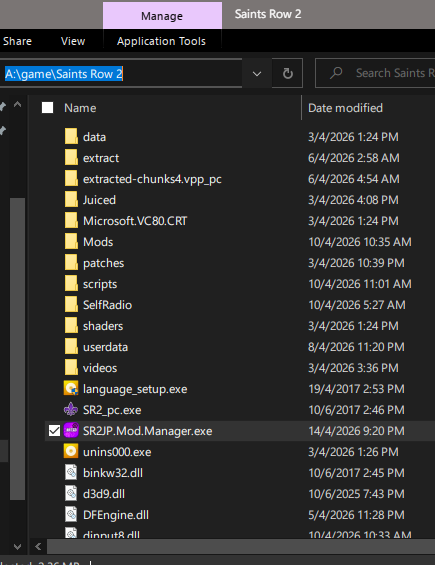435x565 pixels.
Task: Open the extract folder icon
Action: pyautogui.click(x=71, y=158)
